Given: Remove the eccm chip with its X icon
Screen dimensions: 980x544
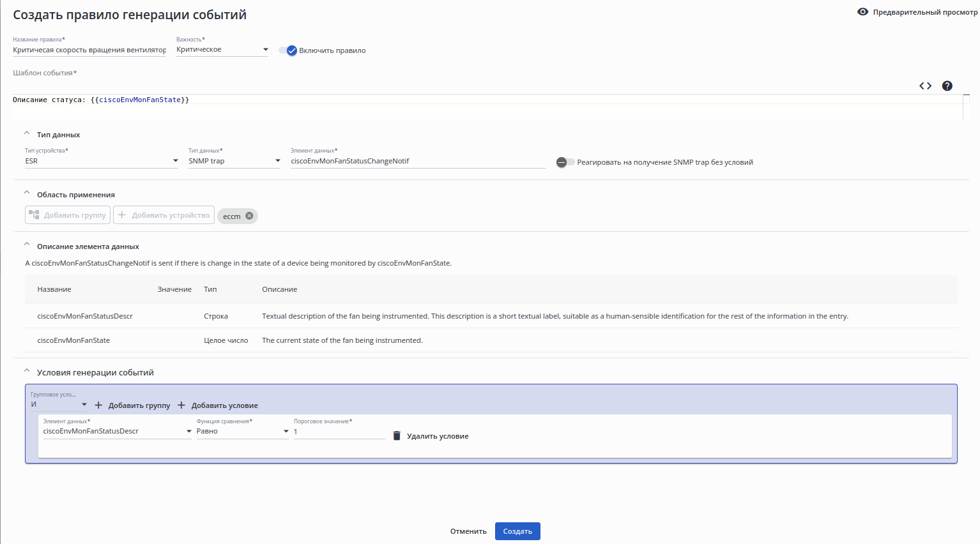Looking at the screenshot, I should (250, 216).
